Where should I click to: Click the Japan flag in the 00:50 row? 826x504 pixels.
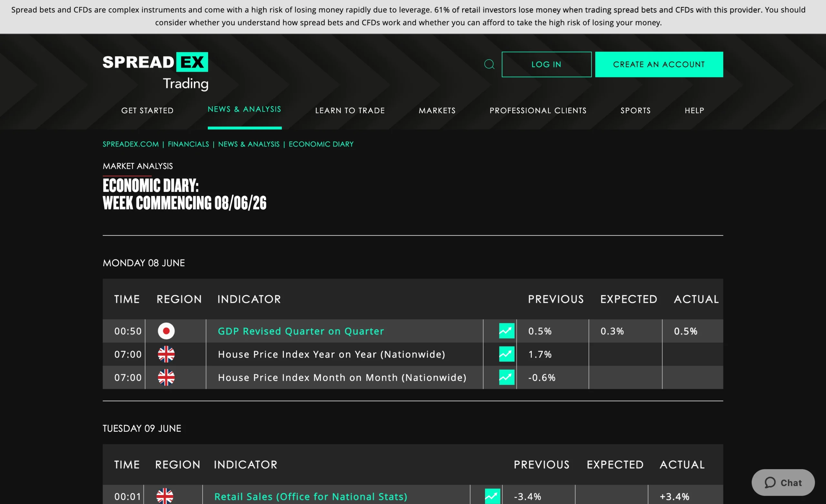[x=166, y=331]
